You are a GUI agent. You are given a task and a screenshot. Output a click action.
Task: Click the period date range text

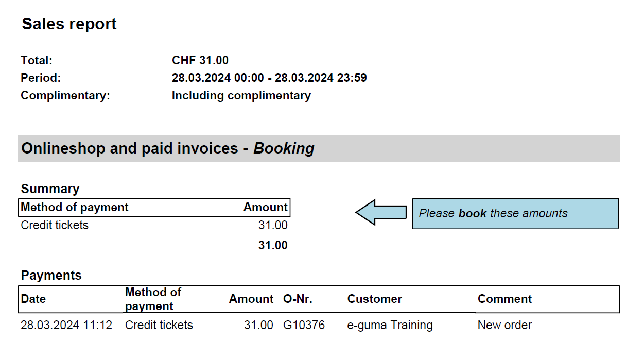(x=269, y=78)
